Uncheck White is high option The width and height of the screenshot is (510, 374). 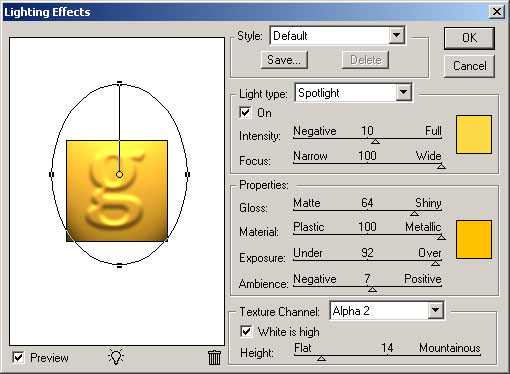pyautogui.click(x=246, y=331)
